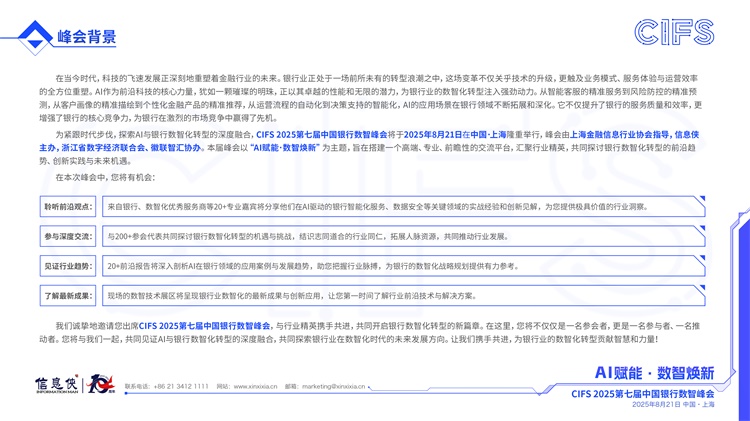
Task: Click the 聆听前沿观点 label box
Action: tap(68, 207)
